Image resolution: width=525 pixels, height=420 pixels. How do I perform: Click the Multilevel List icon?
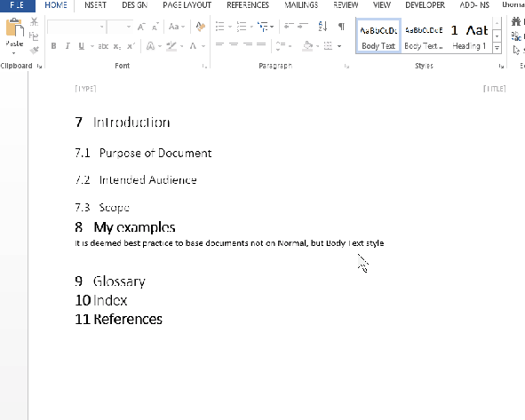click(263, 26)
